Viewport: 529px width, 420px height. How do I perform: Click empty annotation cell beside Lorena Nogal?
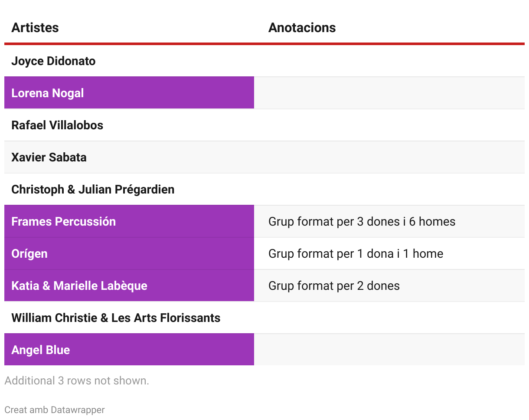(x=389, y=93)
